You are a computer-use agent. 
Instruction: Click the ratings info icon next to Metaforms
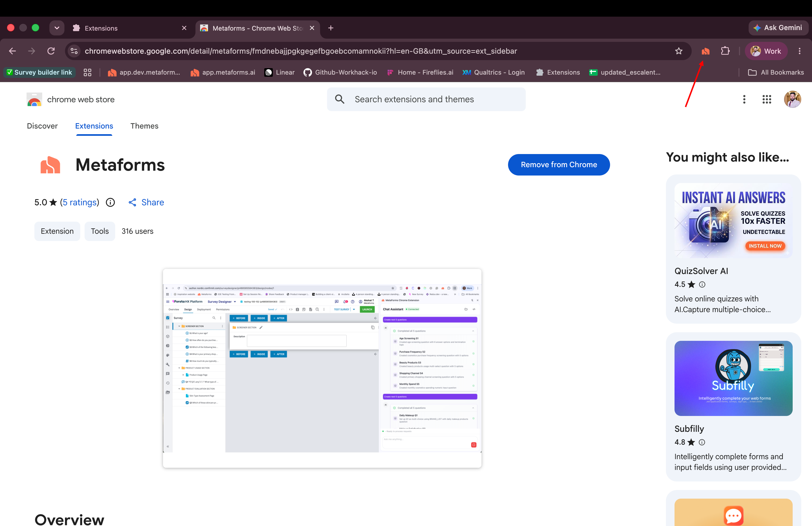(110, 203)
